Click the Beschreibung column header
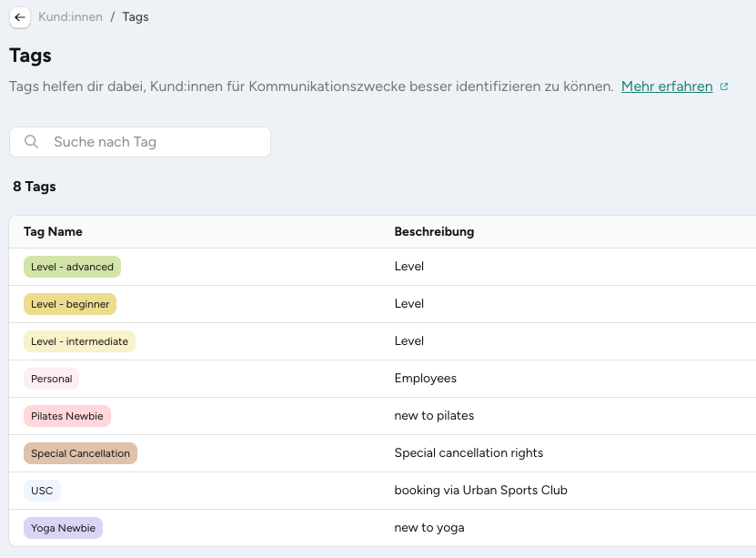The width and height of the screenshot is (756, 558). click(x=434, y=231)
